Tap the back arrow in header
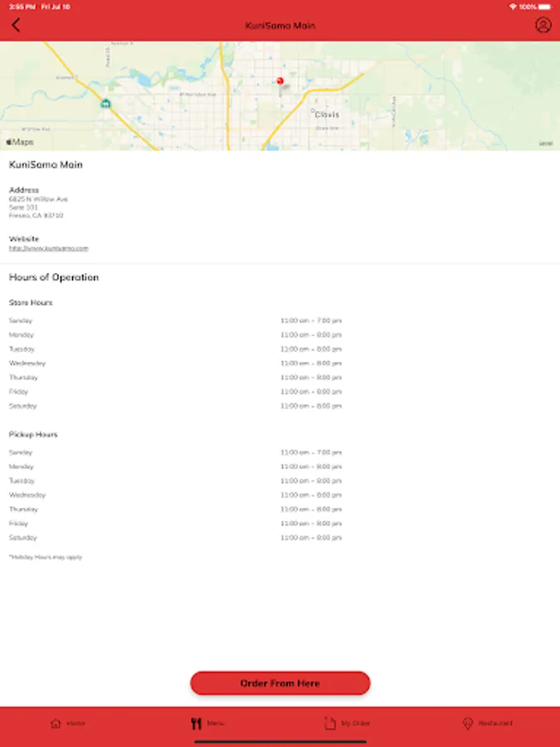The image size is (560, 747). tap(16, 25)
